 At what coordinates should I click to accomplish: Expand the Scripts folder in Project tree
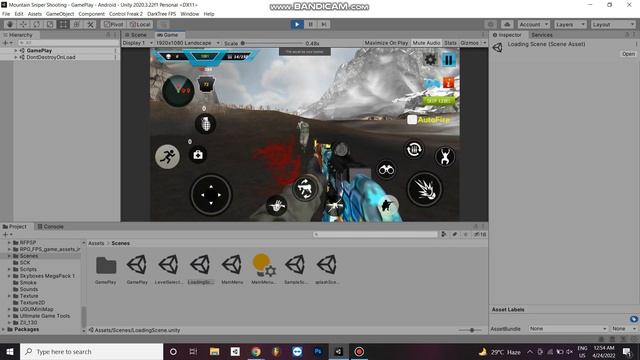point(9,269)
